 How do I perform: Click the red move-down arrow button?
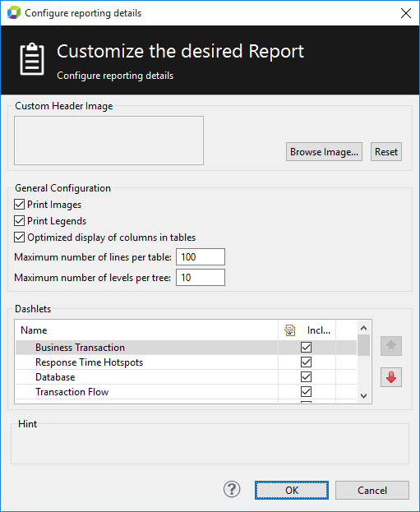pos(391,377)
